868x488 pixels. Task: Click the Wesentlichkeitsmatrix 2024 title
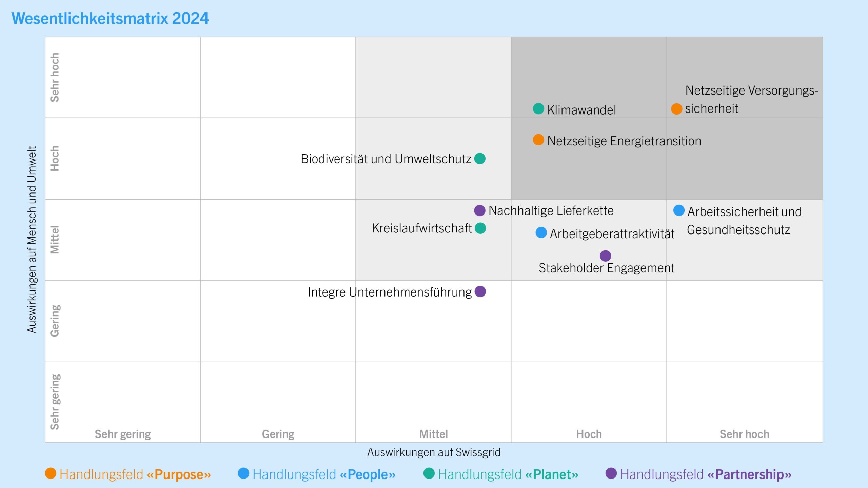[x=110, y=18]
